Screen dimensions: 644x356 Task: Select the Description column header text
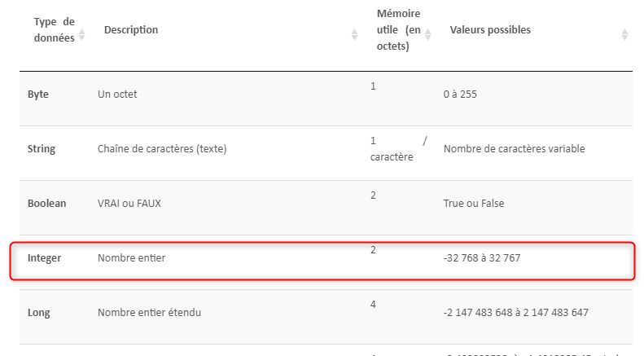coord(131,30)
